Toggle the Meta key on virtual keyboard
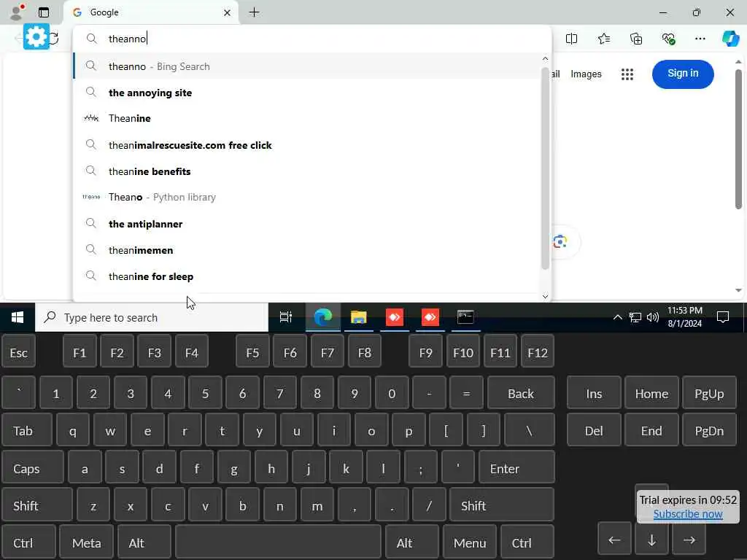Viewport: 747px width, 560px height. [87, 542]
